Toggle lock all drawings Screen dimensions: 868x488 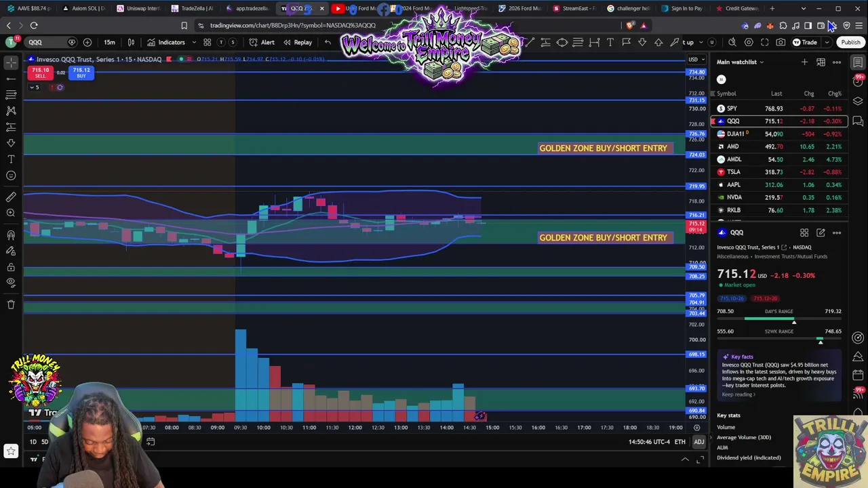11,267
